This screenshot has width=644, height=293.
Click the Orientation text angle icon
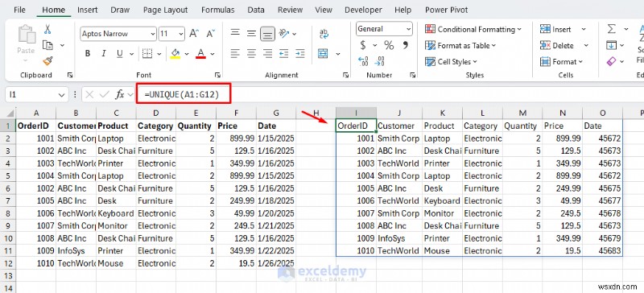[x=284, y=33]
